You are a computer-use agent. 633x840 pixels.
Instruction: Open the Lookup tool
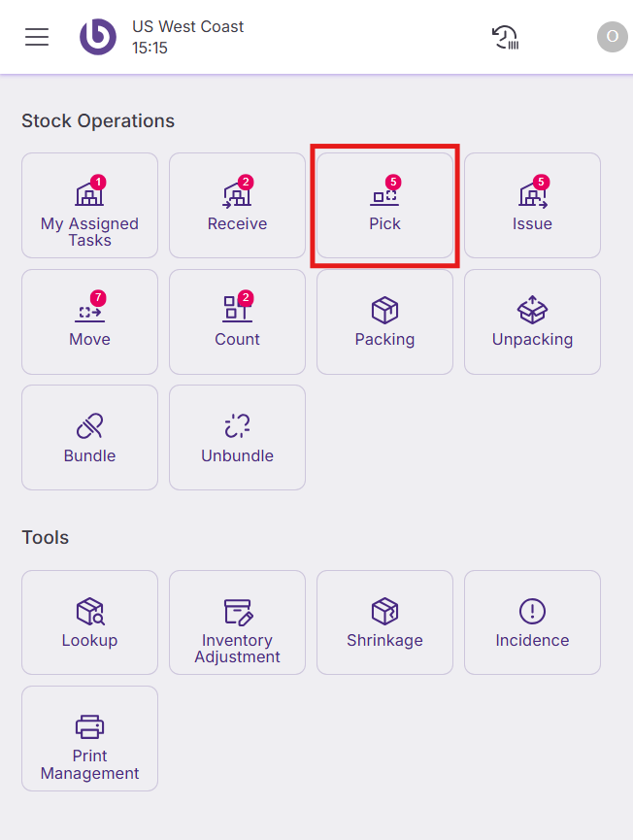[x=89, y=622]
